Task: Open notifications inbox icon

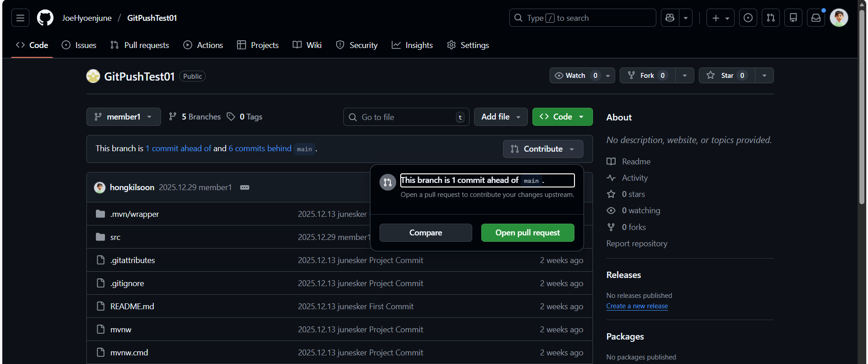Action: pos(816,18)
